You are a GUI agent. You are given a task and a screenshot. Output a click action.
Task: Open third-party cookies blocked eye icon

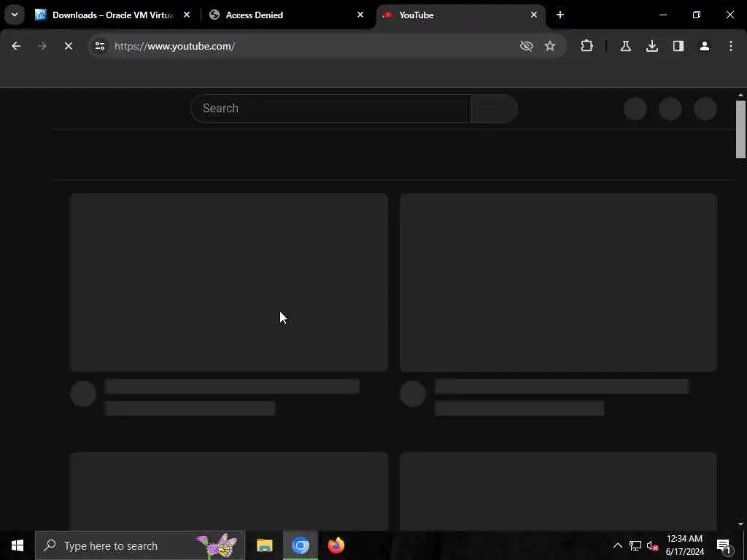point(526,46)
